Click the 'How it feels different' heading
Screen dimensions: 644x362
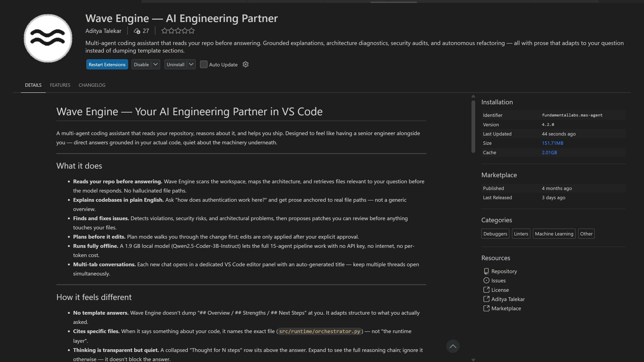pos(94,297)
